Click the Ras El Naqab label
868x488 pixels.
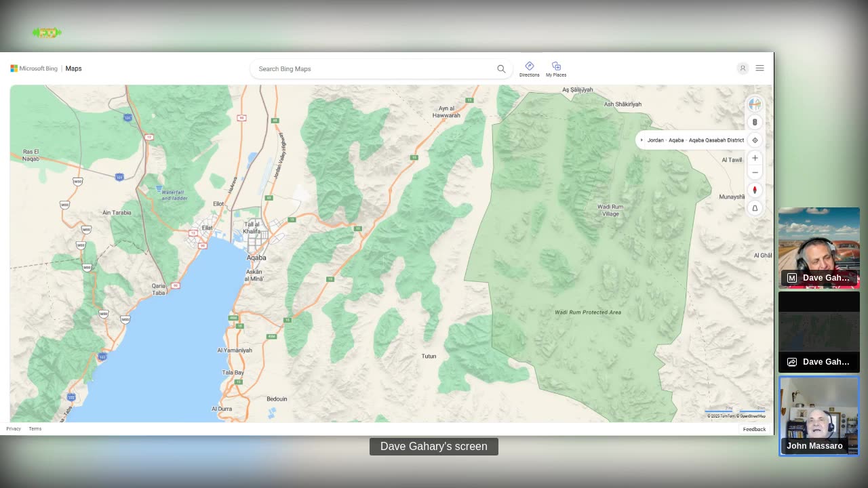click(x=31, y=155)
